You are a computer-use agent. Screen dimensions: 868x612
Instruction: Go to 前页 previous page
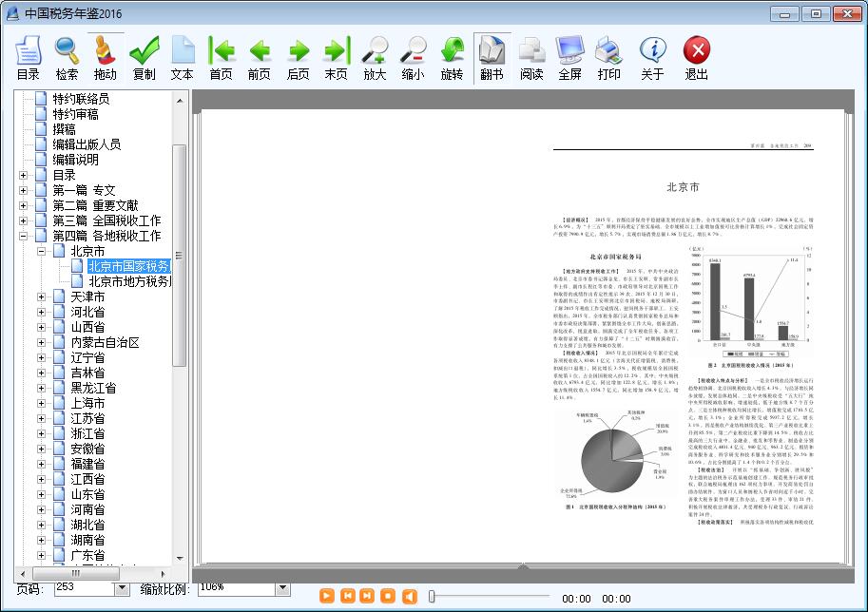pos(260,58)
